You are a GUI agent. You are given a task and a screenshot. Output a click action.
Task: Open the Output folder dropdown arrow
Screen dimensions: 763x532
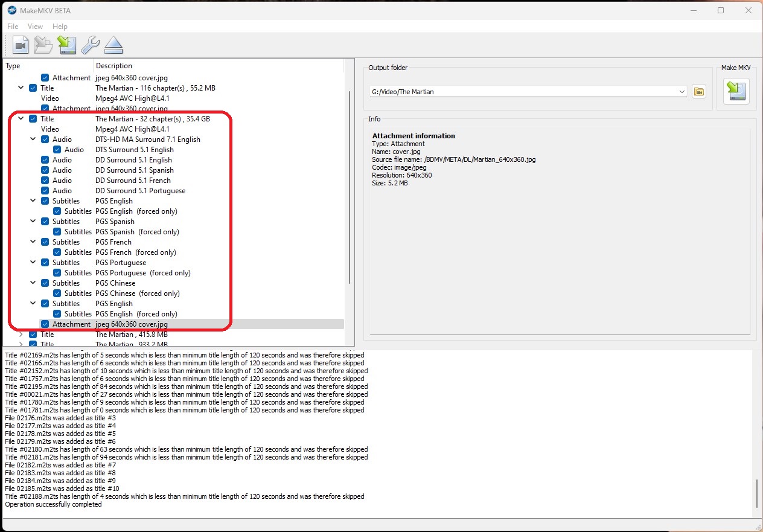(x=682, y=92)
